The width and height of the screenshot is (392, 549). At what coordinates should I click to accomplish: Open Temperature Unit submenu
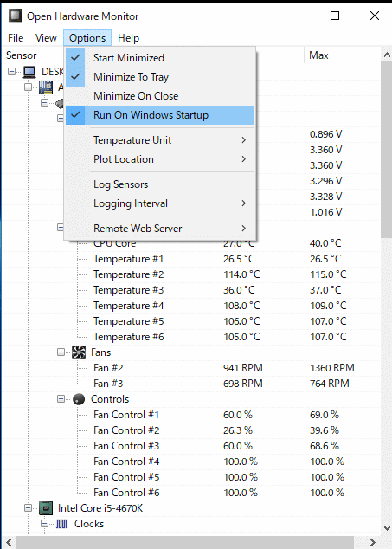click(159, 140)
